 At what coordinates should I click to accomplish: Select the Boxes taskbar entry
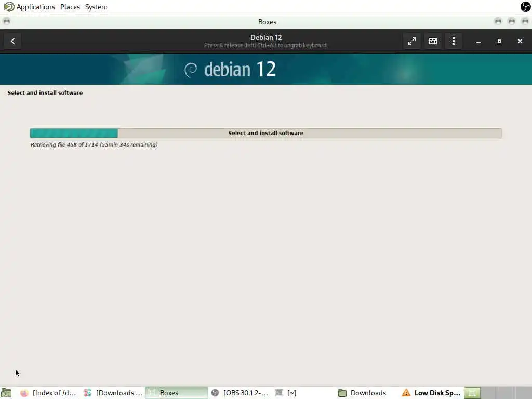(x=177, y=393)
